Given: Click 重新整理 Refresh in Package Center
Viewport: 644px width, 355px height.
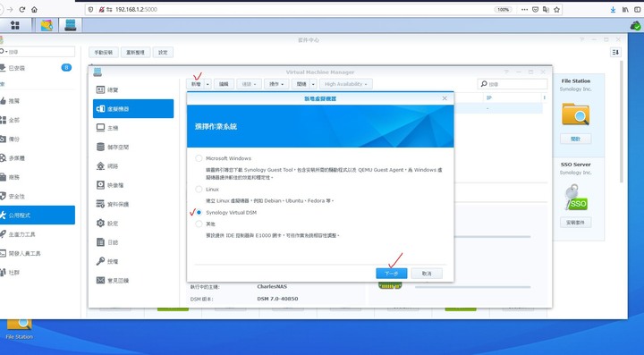Looking at the screenshot, I should coord(136,53).
